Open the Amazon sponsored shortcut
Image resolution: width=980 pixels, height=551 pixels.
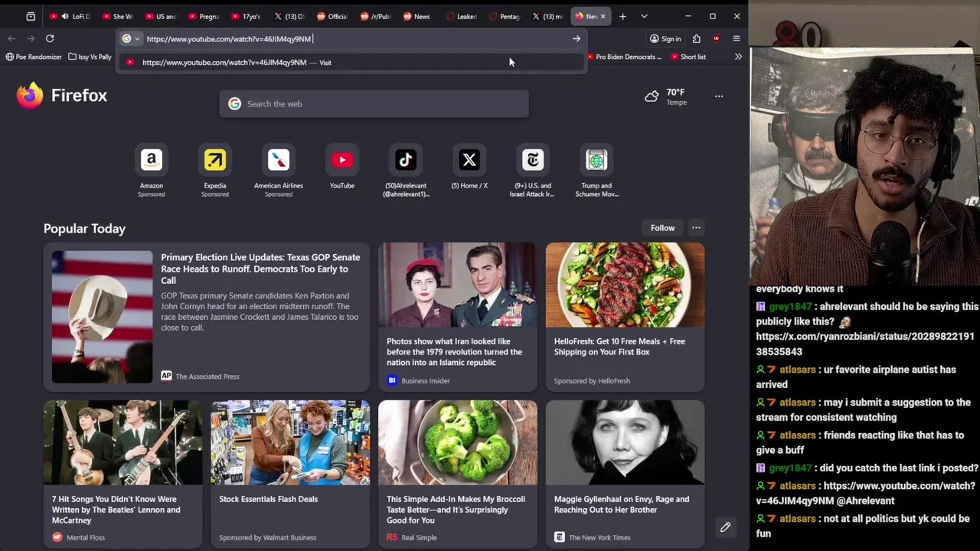point(152,170)
